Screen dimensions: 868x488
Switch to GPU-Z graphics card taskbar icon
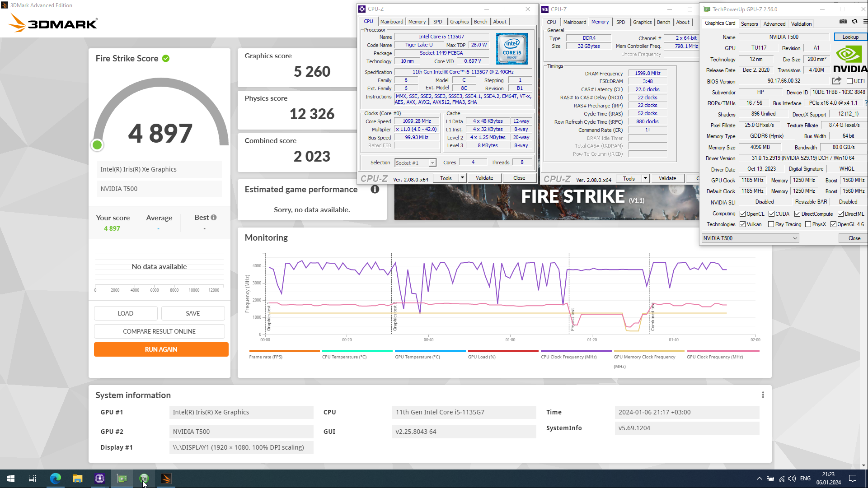122,479
